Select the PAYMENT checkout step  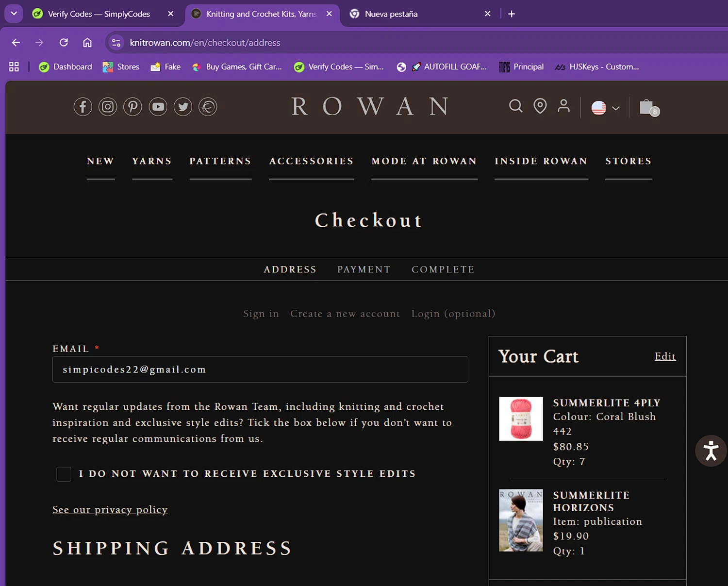[x=364, y=269]
